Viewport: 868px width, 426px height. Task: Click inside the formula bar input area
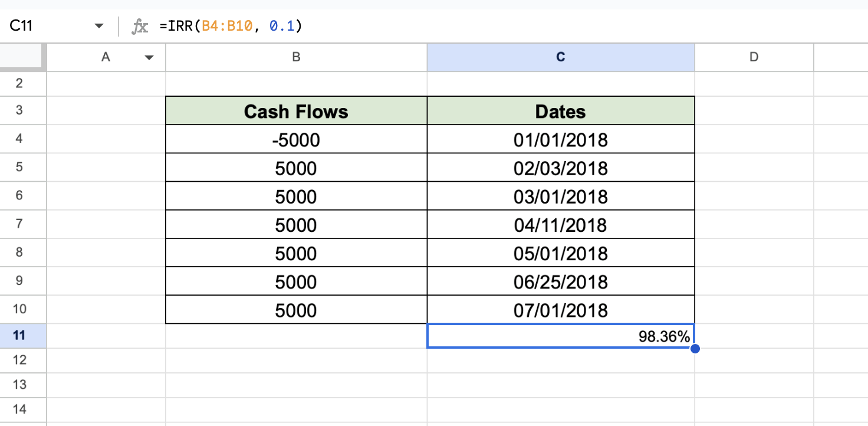[413, 25]
